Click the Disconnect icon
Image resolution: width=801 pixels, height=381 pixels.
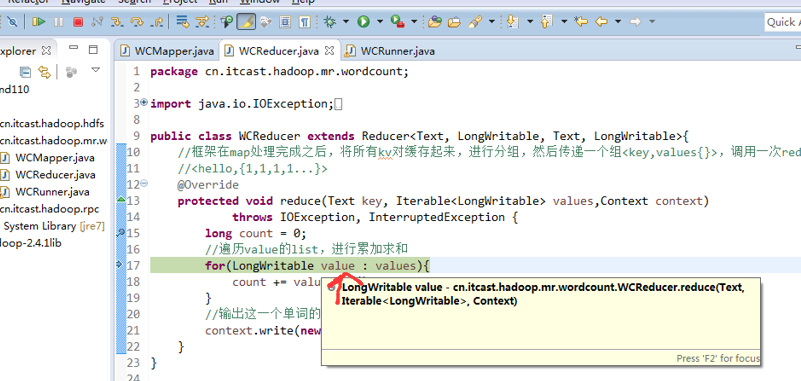pos(97,22)
